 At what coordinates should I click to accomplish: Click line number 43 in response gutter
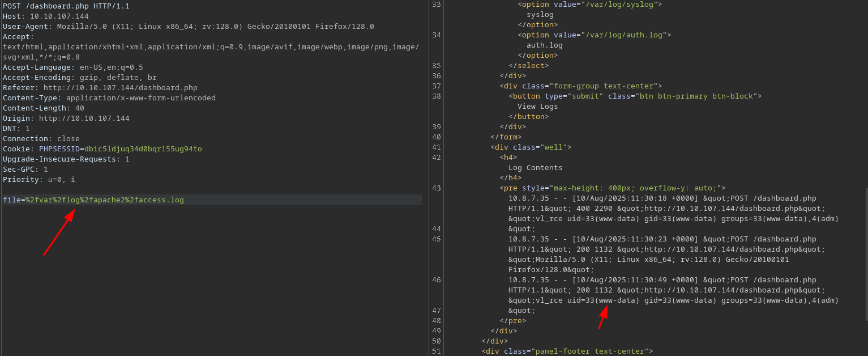tap(436, 188)
